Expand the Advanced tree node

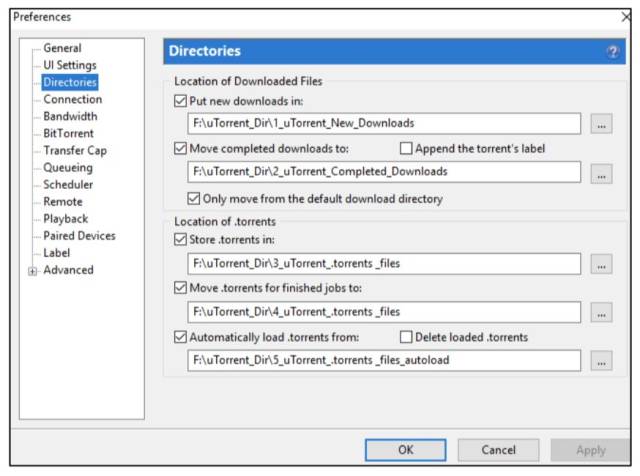tap(33, 271)
